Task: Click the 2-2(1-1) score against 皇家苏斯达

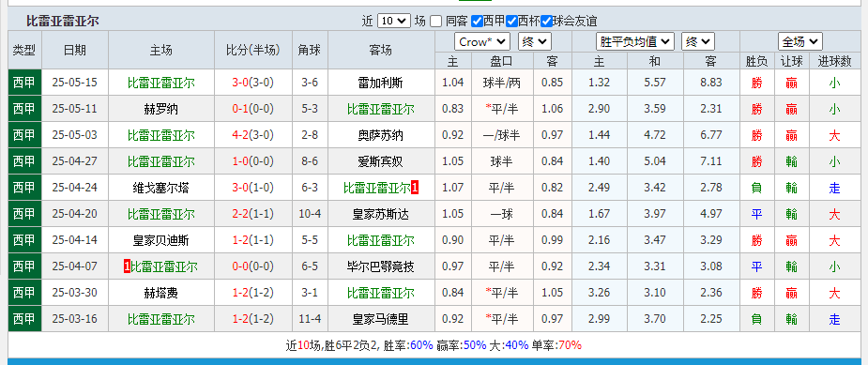Action: coord(253,214)
